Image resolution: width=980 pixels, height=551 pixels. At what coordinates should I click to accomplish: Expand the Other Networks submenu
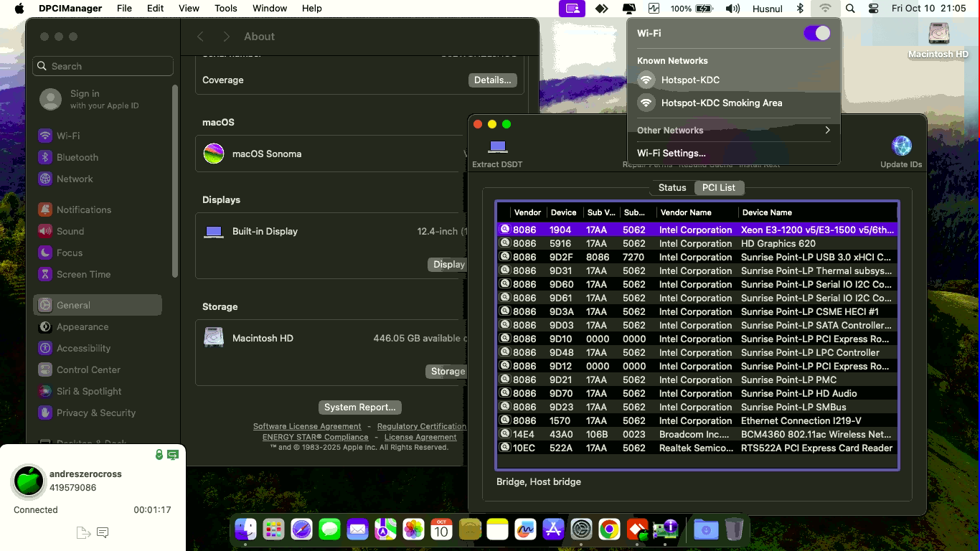click(733, 130)
